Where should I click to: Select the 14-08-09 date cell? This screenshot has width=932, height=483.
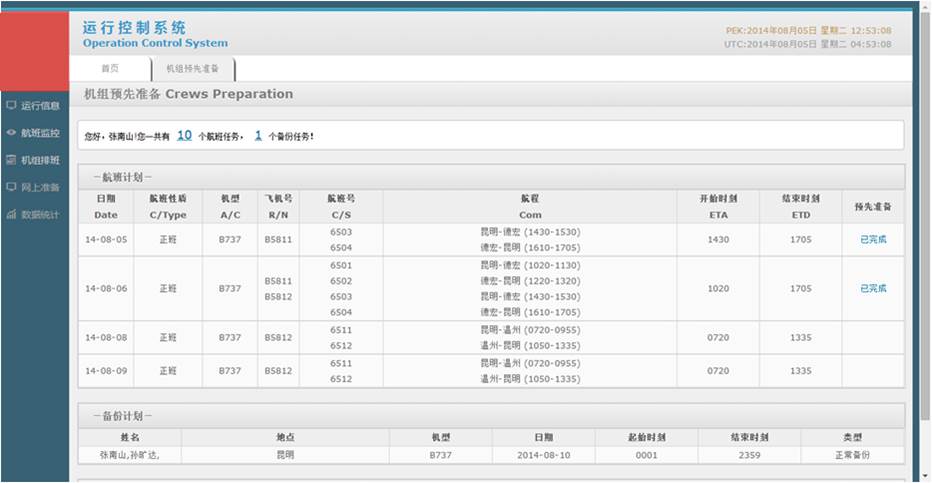pos(106,371)
